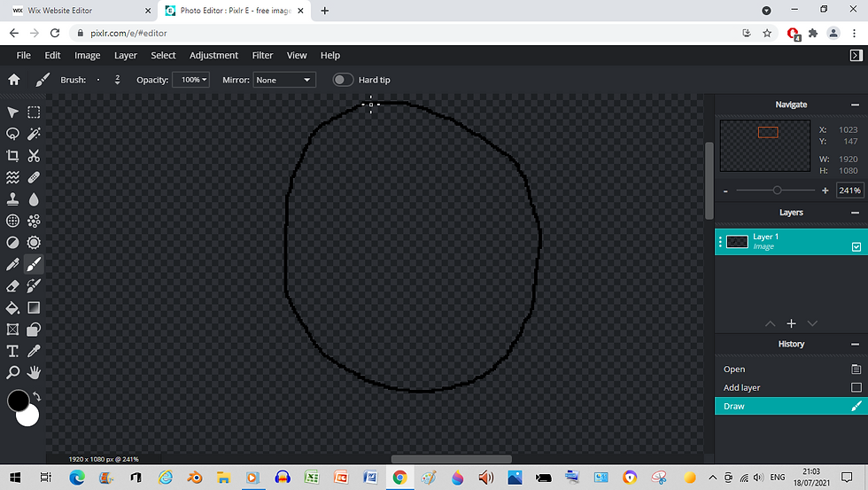Select the Lasso tool
868x490 pixels.
pos(12,134)
